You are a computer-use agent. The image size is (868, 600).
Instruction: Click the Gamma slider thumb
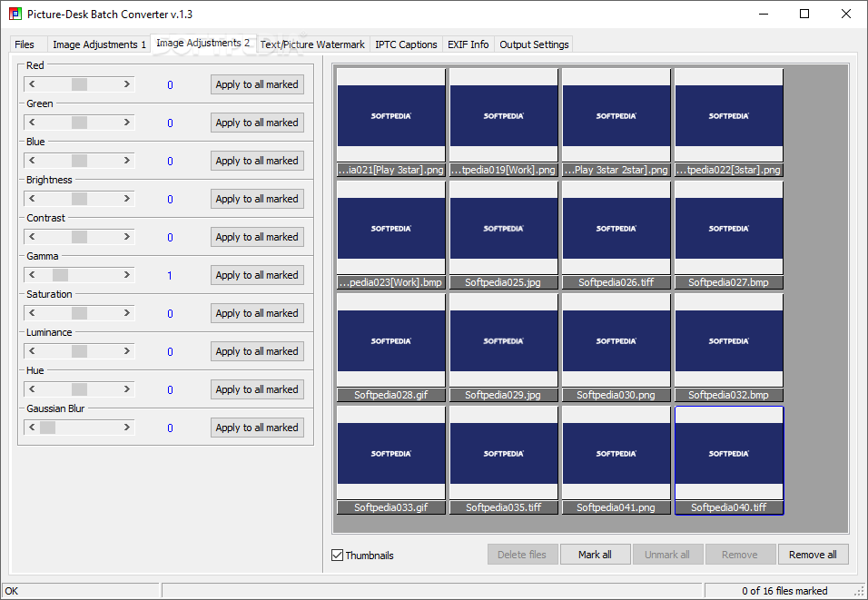click(60, 275)
